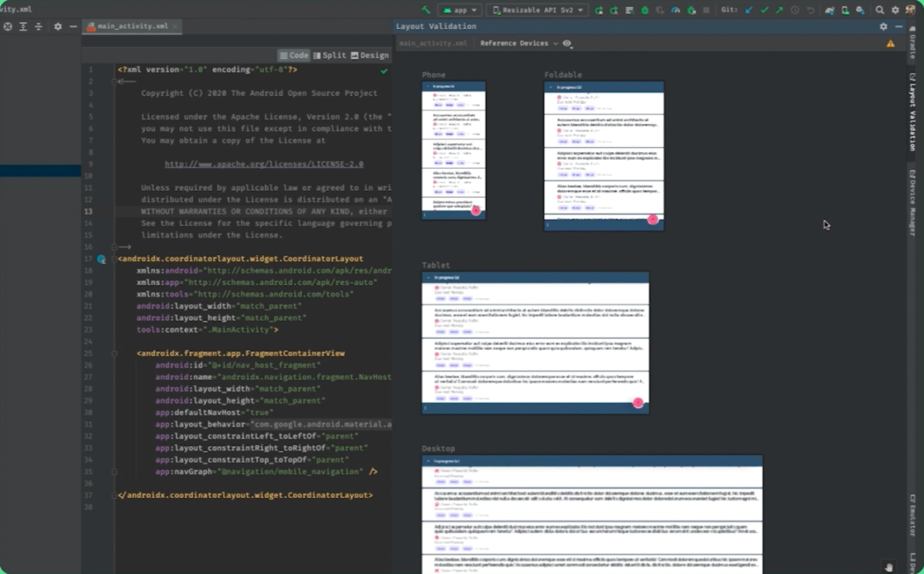Open Layout Validation panel gear settings
The height and width of the screenshot is (574, 924).
(x=884, y=27)
